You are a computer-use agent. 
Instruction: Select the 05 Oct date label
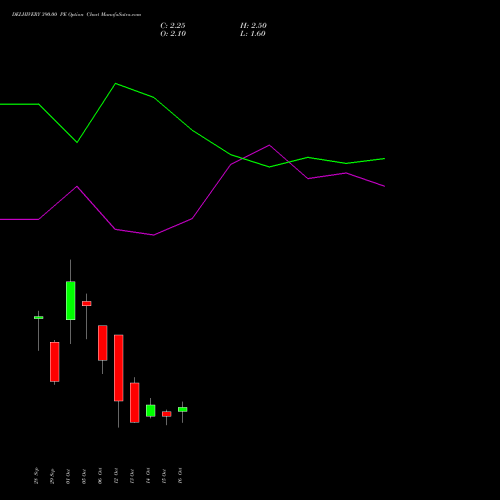[x=84, y=476]
